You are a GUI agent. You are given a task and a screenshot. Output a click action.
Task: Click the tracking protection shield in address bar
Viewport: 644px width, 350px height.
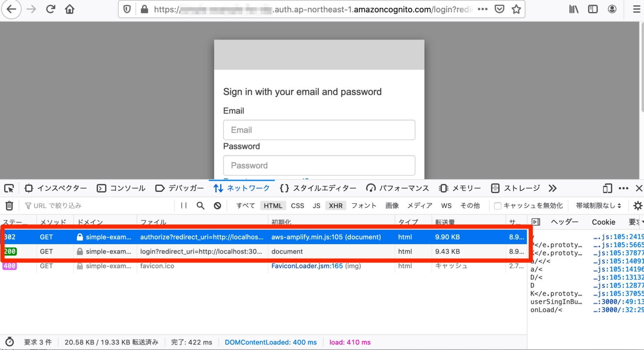(x=127, y=9)
